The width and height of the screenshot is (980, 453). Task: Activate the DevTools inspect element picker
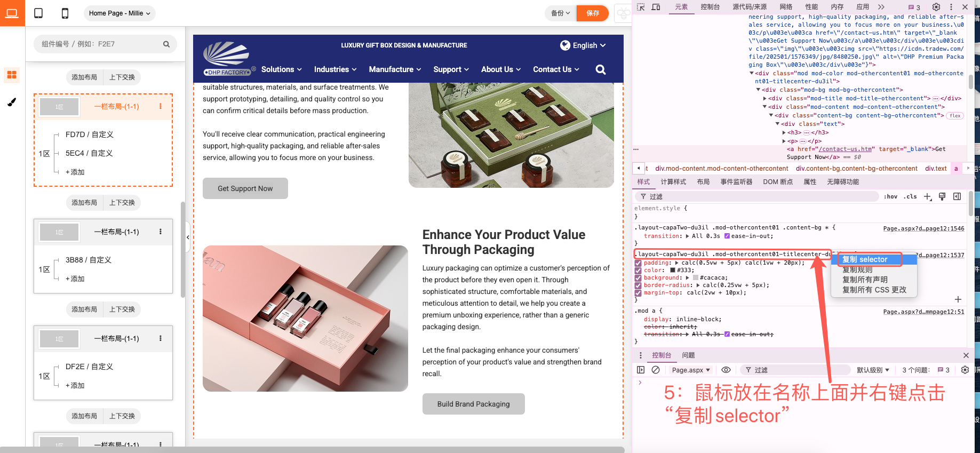(x=641, y=7)
